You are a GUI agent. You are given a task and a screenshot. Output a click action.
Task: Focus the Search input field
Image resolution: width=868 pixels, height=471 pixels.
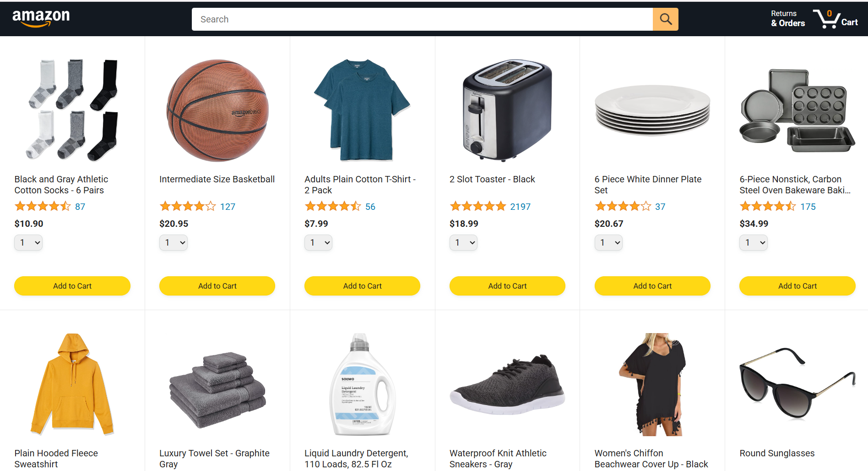[x=422, y=19]
